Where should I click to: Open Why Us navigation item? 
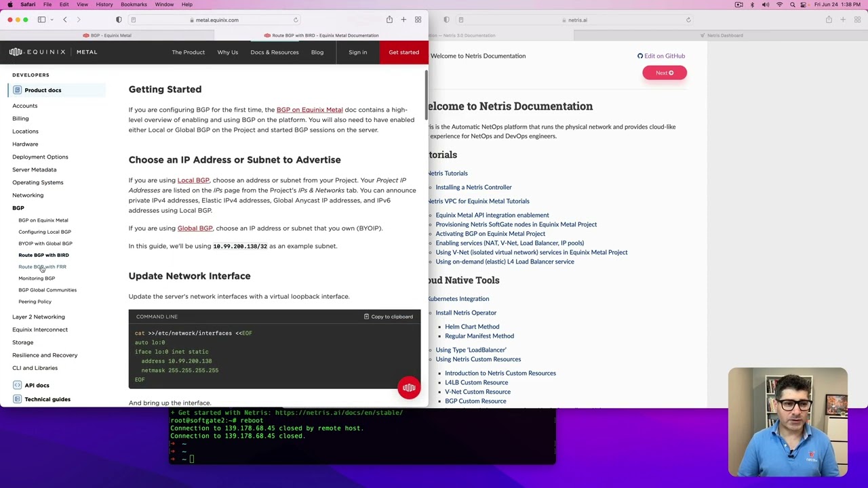(x=227, y=52)
